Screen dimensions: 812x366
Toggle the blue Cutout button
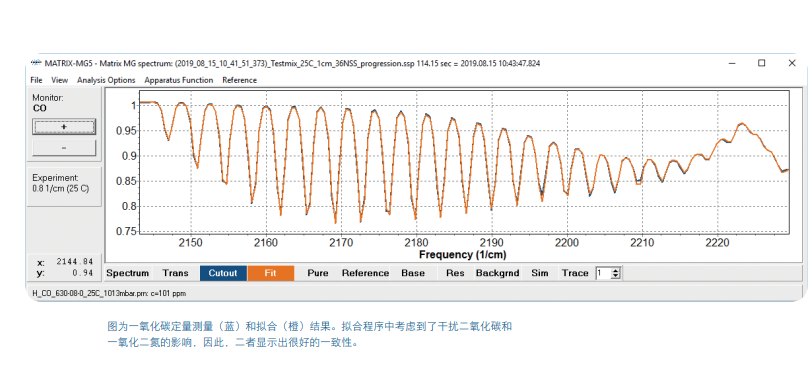[x=223, y=273]
